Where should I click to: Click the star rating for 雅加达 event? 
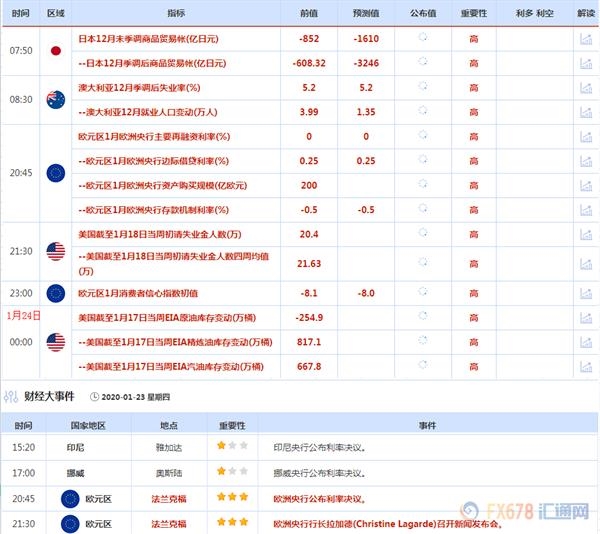233,444
